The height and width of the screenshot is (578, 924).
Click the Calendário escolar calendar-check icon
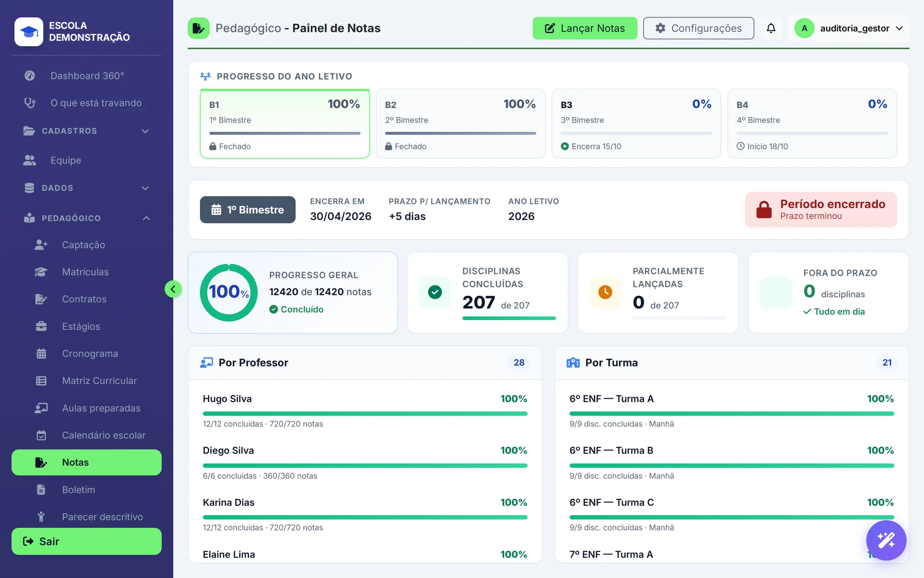click(x=41, y=435)
